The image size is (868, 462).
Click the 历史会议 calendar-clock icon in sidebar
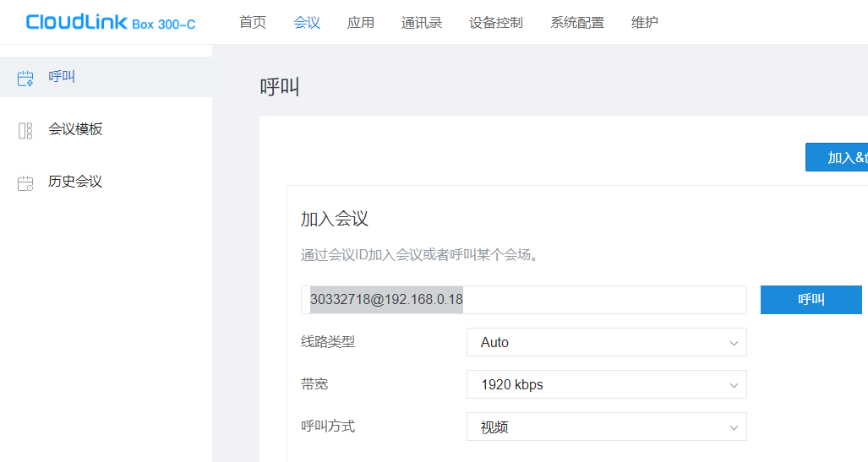[25, 183]
